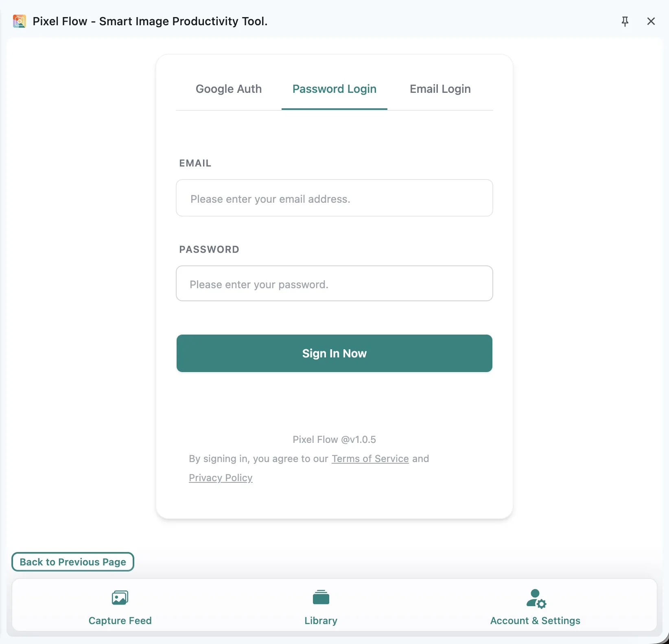Select the Library label in bottom bar

point(321,620)
